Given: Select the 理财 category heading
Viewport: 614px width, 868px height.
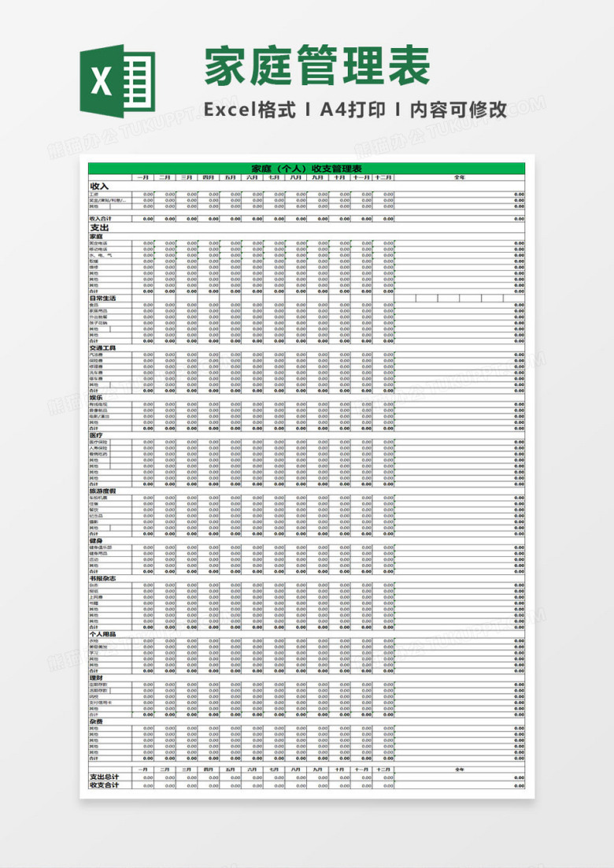Looking at the screenshot, I should 96,678.
